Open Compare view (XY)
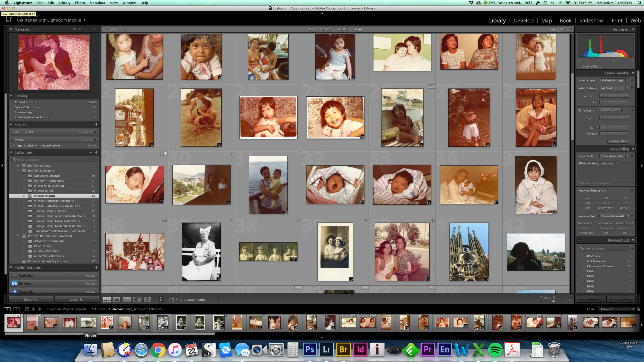This screenshot has height=362, width=644. (x=127, y=299)
